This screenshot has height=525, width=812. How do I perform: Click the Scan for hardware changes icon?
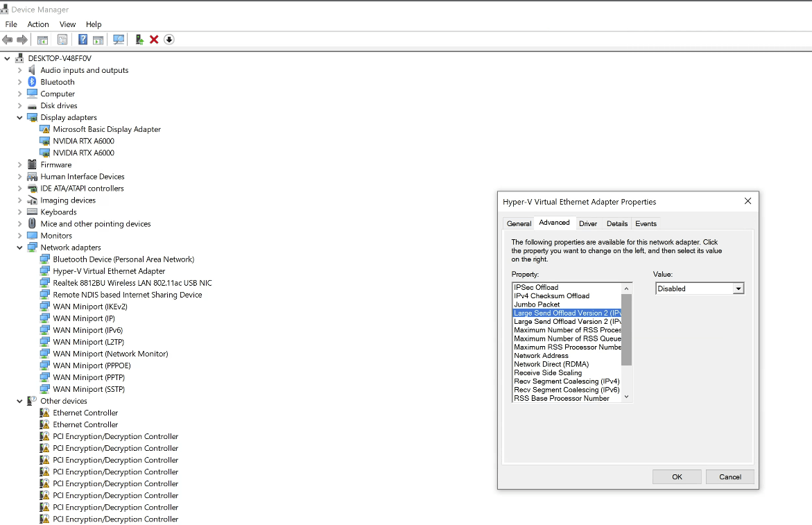point(119,40)
